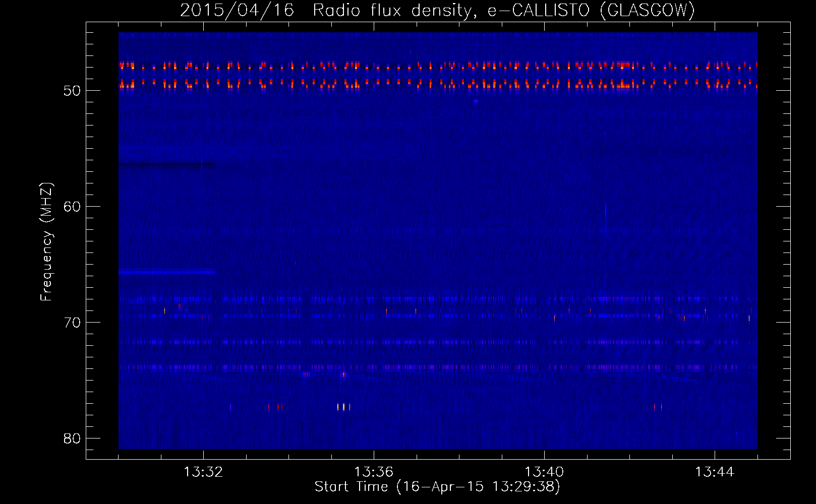The height and width of the screenshot is (504, 816).
Task: Click the 13:40 time tick label
Action: (544, 472)
